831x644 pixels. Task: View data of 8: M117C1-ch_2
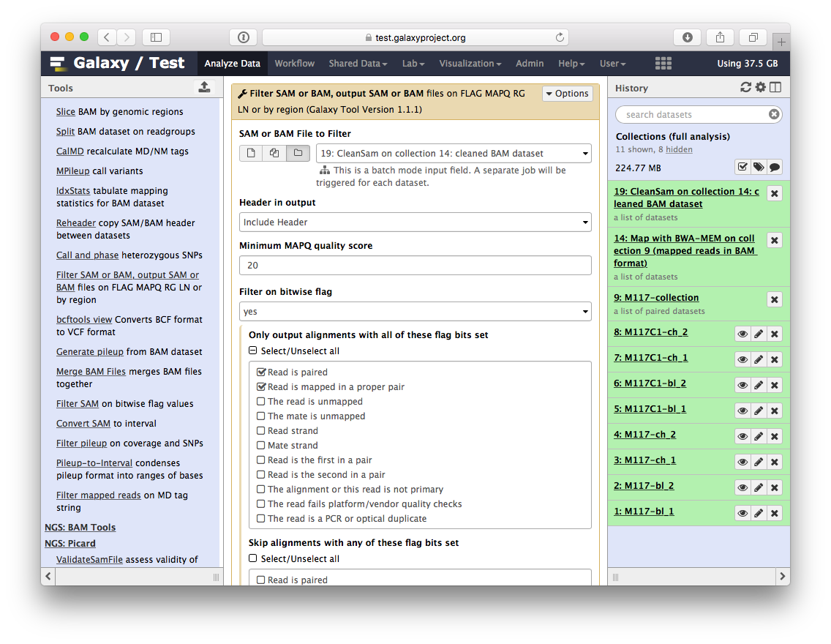tap(742, 334)
